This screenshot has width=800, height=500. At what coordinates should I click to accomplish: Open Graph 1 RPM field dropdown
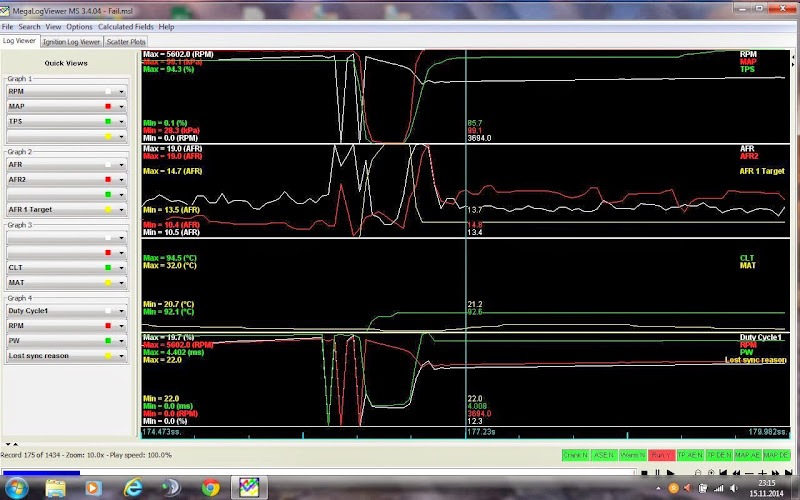click(66, 91)
